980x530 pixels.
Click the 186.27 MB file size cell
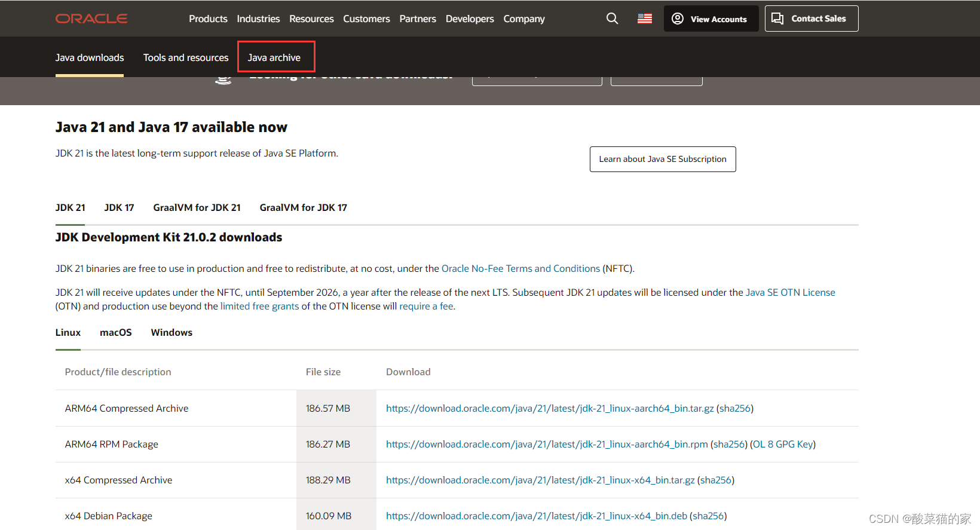336,444
